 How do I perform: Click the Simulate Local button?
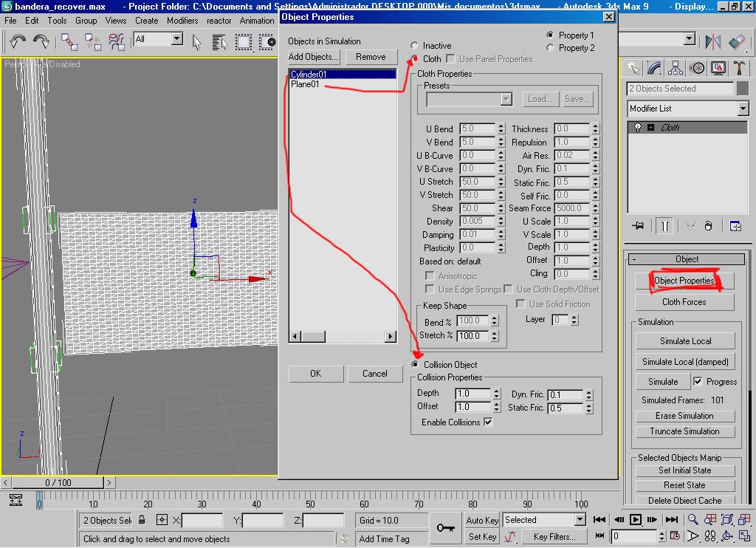click(686, 341)
